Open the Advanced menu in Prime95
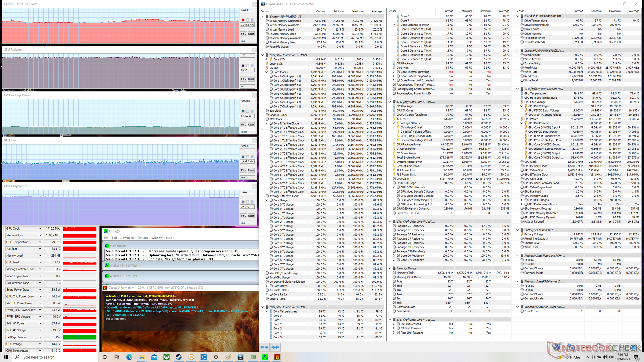 pos(127,238)
